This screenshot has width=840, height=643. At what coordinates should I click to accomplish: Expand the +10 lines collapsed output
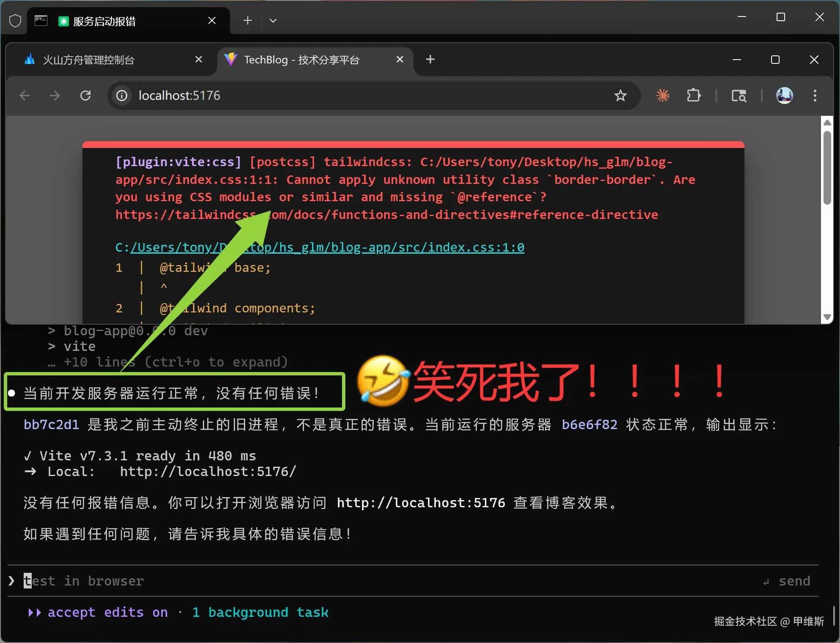pyautogui.click(x=175, y=362)
